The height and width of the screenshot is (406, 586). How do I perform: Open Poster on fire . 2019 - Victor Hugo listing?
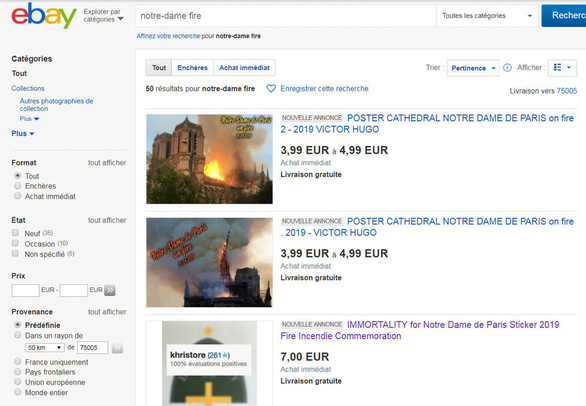tap(427, 227)
